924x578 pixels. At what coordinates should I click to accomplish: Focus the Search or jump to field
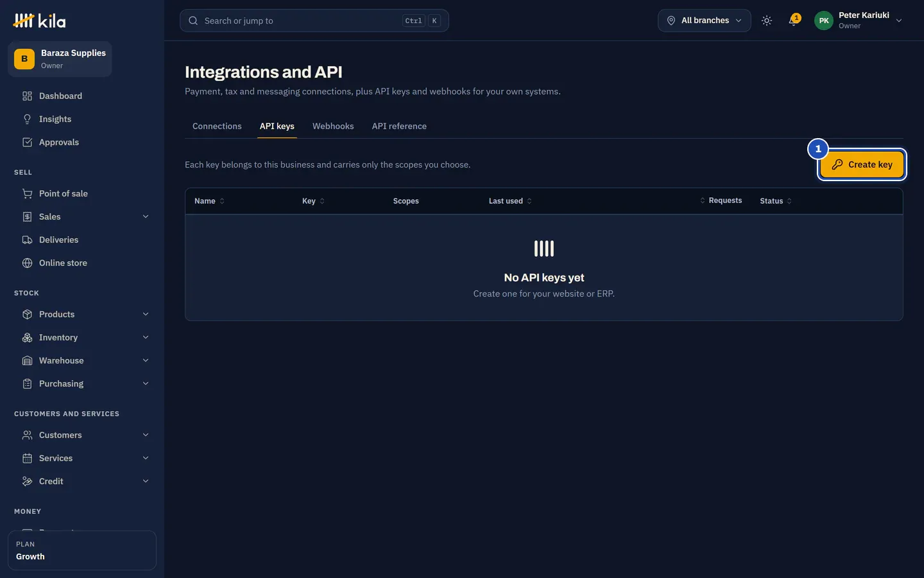pos(314,21)
